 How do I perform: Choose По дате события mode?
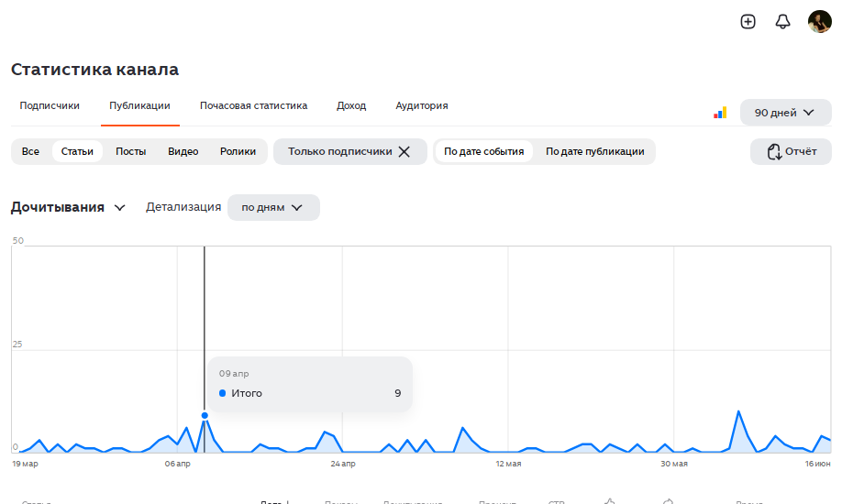click(483, 152)
